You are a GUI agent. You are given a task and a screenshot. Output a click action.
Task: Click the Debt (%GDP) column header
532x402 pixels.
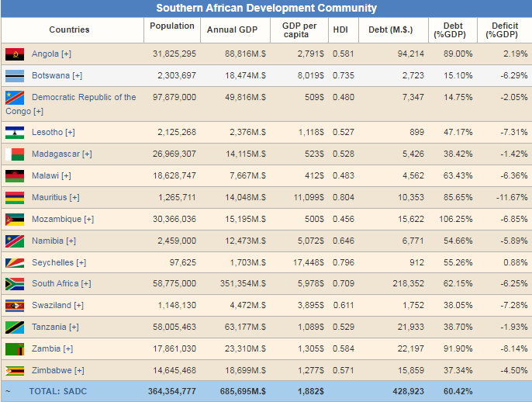pyautogui.click(x=450, y=29)
